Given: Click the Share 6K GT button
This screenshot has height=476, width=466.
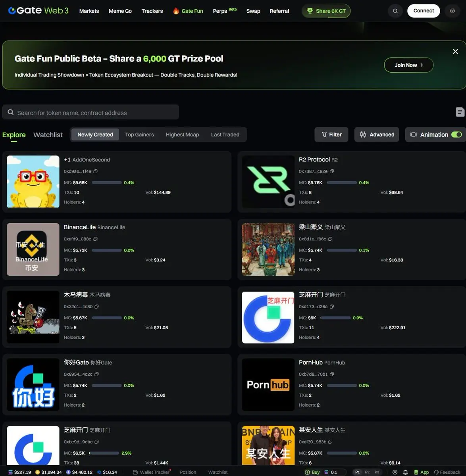Looking at the screenshot, I should pos(326,11).
